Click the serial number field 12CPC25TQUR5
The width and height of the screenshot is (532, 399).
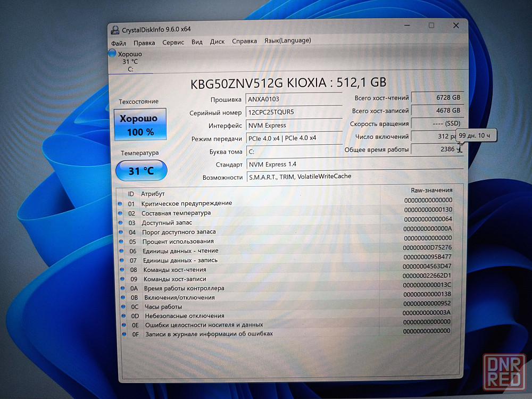pos(294,112)
